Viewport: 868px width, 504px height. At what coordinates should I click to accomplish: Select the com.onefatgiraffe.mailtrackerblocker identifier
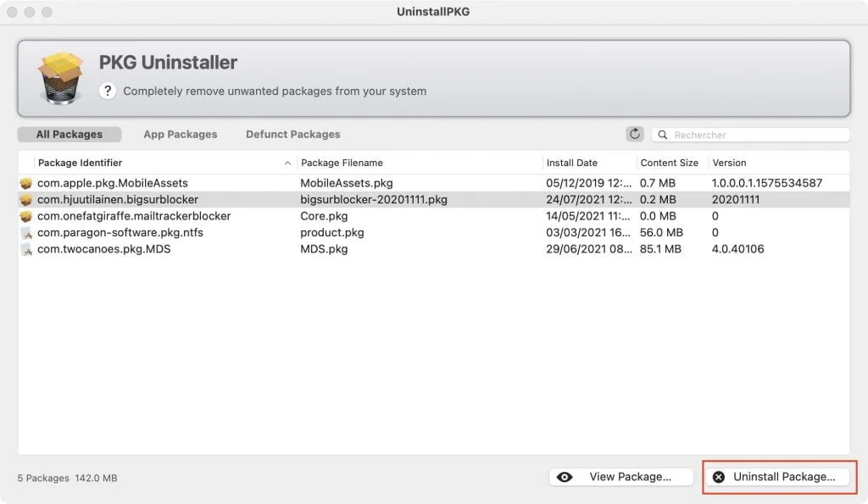tap(134, 216)
